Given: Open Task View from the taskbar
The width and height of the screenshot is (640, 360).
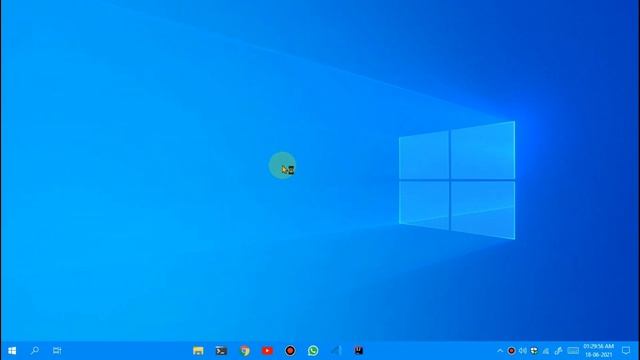Looking at the screenshot, I should point(57,350).
